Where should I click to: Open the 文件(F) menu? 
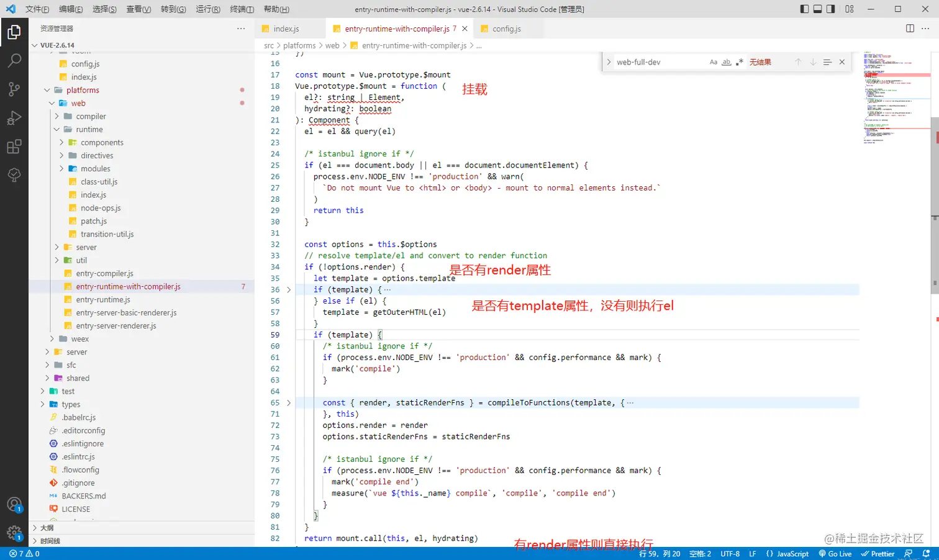[37, 9]
